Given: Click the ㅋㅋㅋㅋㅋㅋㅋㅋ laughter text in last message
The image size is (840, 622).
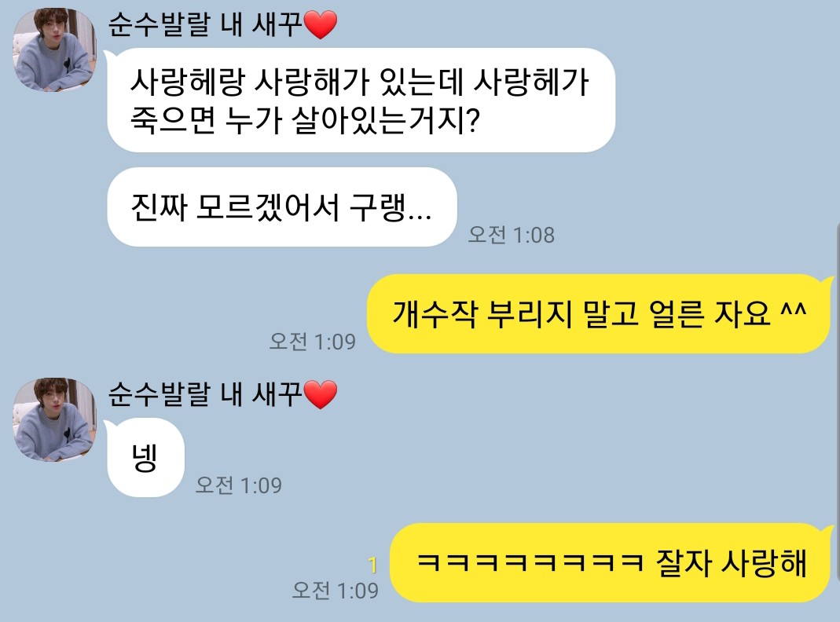Looking at the screenshot, I should pyautogui.click(x=530, y=562).
